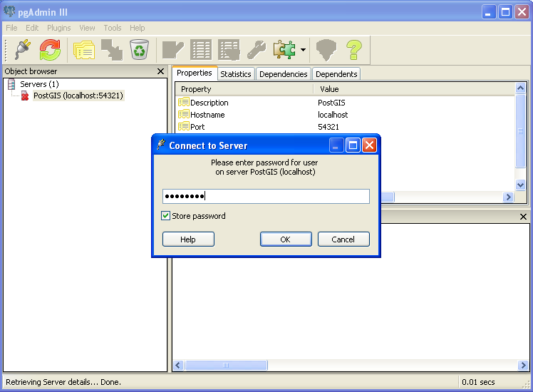Close the lower SQL pane
Viewport: 533px width, 392px height.
click(x=524, y=217)
